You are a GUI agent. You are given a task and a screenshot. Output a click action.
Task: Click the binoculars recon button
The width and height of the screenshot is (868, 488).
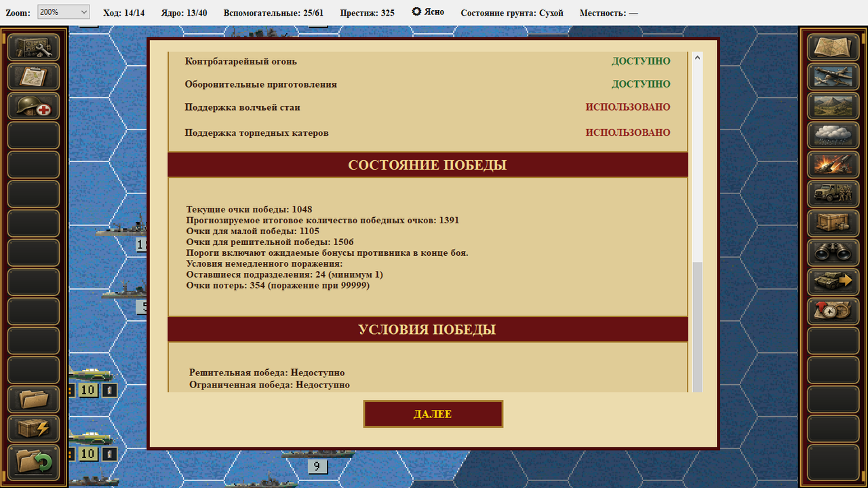tap(833, 252)
